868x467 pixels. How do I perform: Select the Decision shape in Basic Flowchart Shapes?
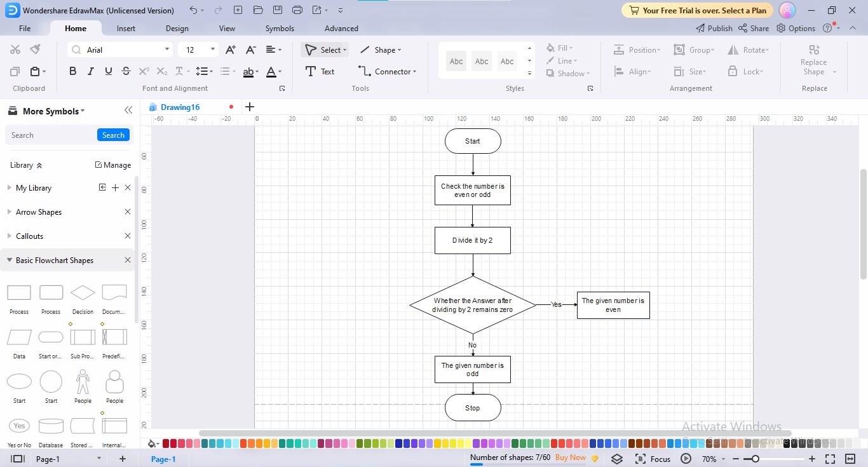click(x=82, y=294)
